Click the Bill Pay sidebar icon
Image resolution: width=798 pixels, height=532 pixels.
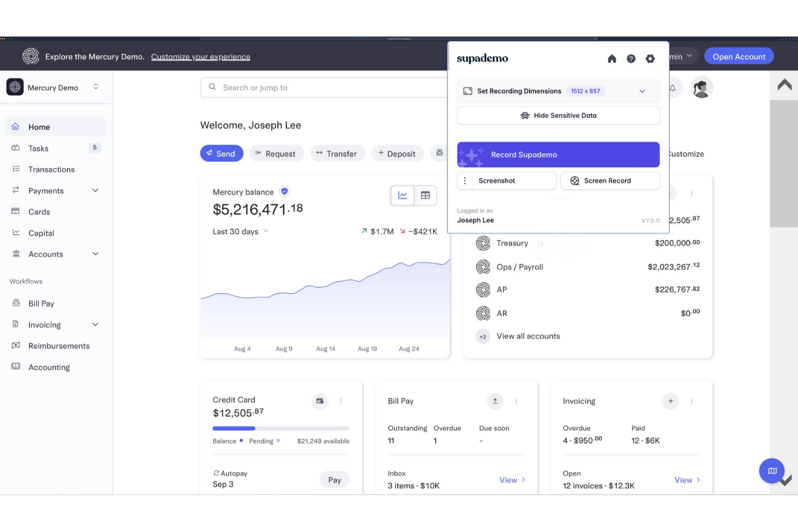click(x=16, y=303)
